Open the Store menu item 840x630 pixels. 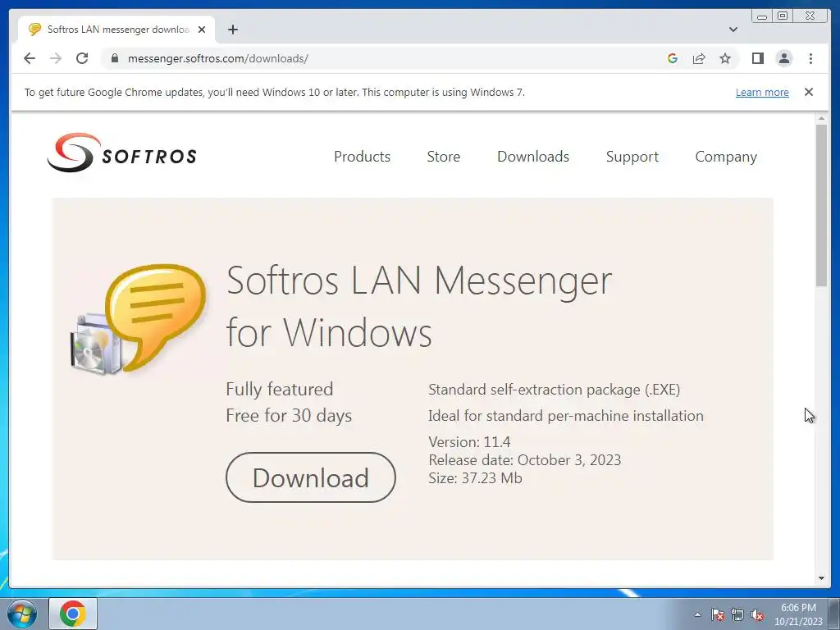pyautogui.click(x=444, y=157)
